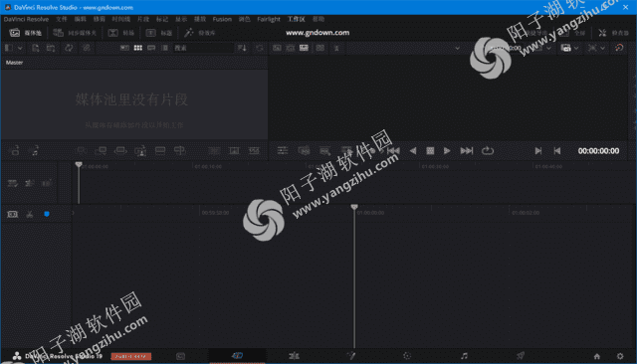Click the upper timeline playhead marker

point(79,164)
